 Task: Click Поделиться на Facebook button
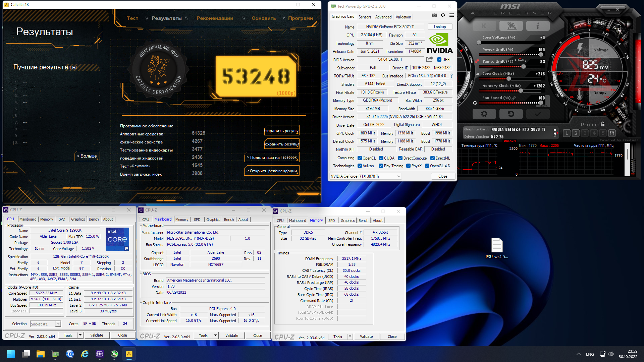click(x=272, y=157)
